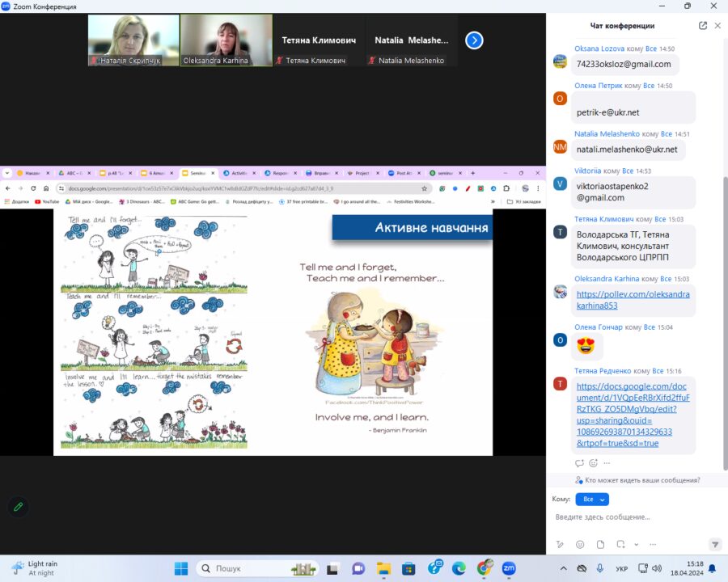This screenshot has width=728, height=582.
Task: Select Наталія Скрипчук video thumbnail
Action: pos(133,40)
